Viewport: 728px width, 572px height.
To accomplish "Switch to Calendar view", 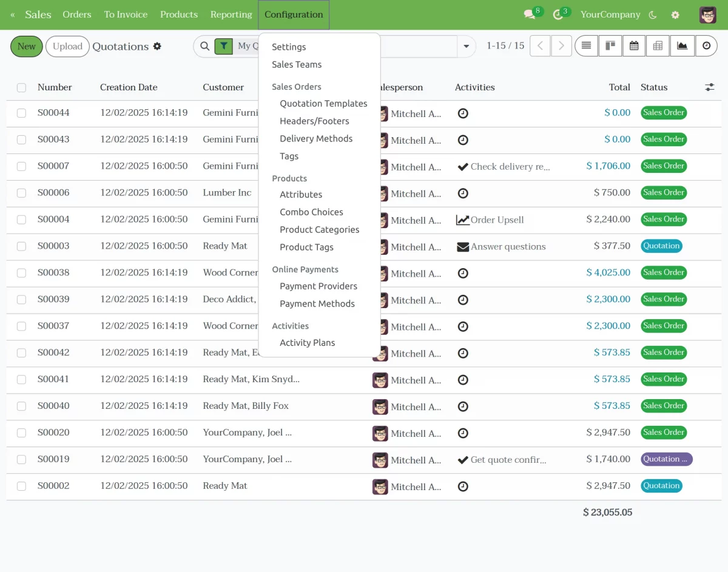I will (x=634, y=46).
